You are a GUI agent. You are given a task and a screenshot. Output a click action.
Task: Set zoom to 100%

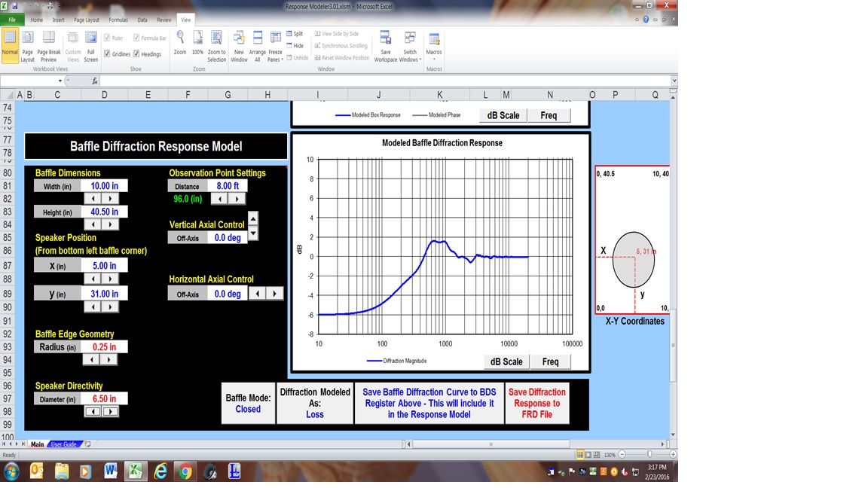197,43
